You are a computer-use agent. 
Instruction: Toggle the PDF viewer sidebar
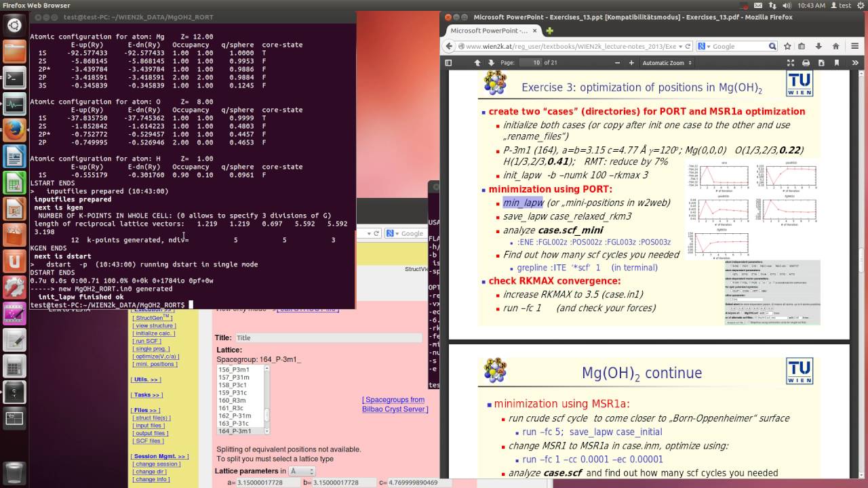coord(448,62)
